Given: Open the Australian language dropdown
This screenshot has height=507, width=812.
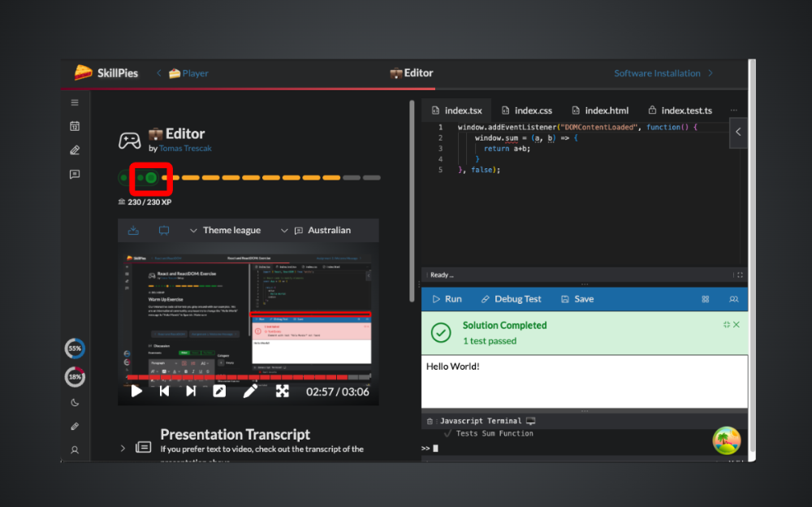Looking at the screenshot, I should (322, 231).
